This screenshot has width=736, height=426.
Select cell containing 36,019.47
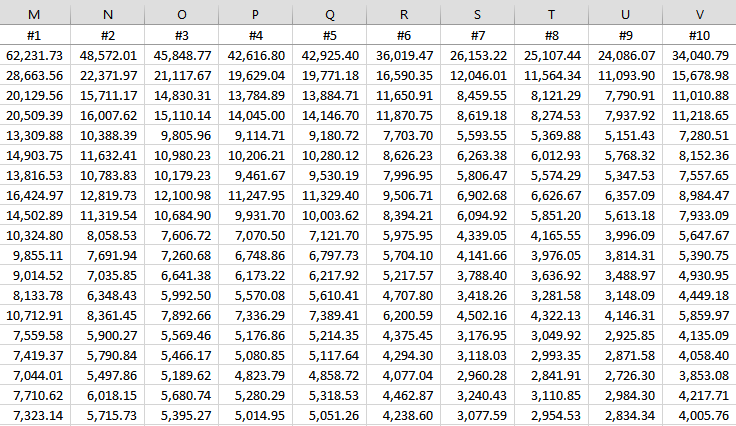(404, 55)
